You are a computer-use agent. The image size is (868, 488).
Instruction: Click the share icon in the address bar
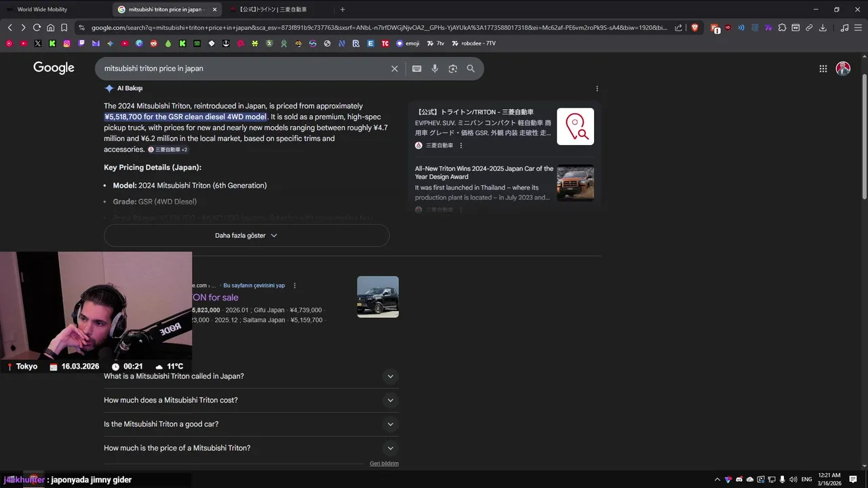tap(679, 28)
